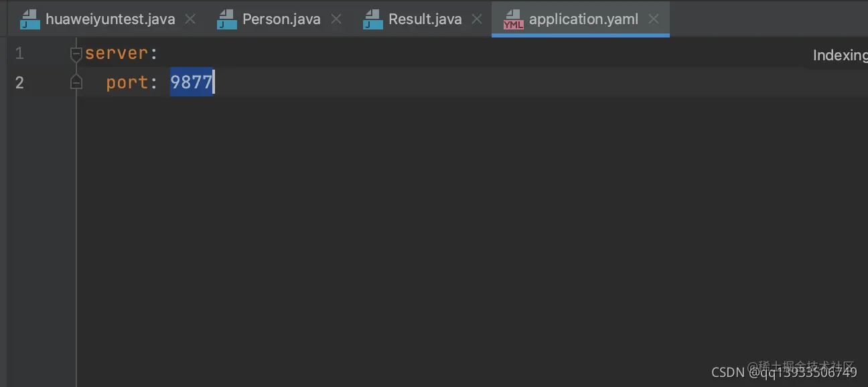This screenshot has width=868, height=387.
Task: Click the Java file icon on huaweiyuntest.java
Action: coord(30,19)
